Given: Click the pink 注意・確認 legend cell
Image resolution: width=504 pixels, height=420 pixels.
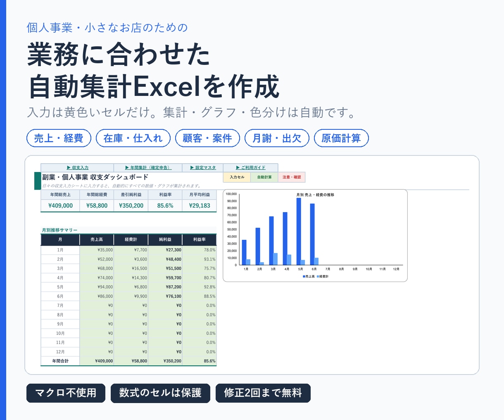Looking at the screenshot, I should pos(292,177).
